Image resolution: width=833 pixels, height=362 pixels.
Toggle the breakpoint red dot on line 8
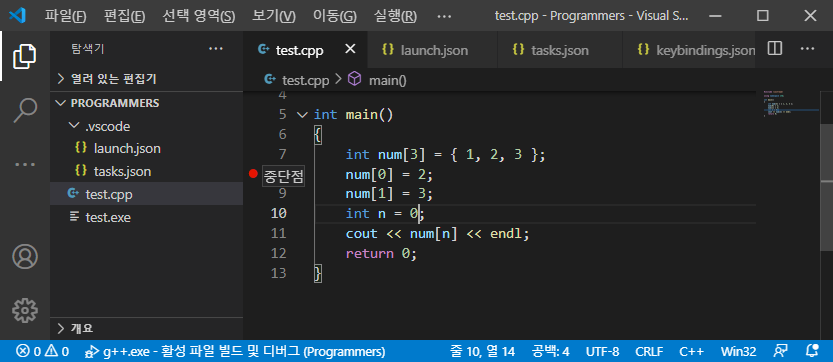coord(253,174)
